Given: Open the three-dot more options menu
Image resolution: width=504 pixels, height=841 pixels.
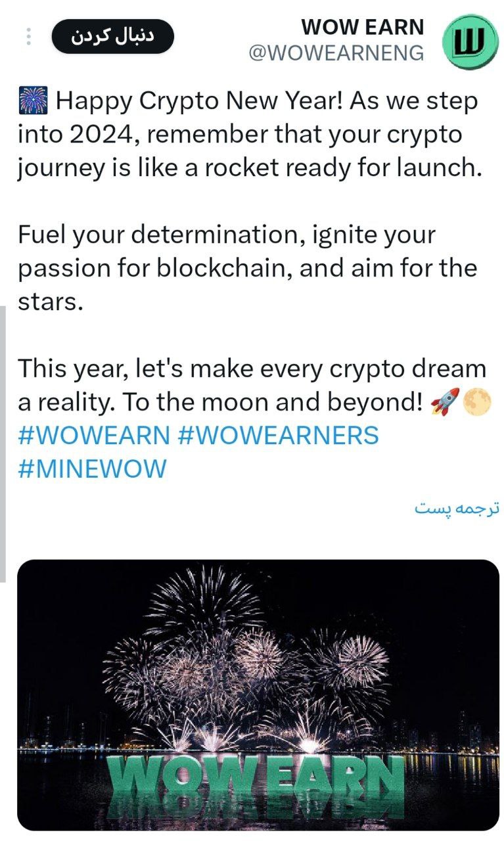Looking at the screenshot, I should tap(28, 37).
